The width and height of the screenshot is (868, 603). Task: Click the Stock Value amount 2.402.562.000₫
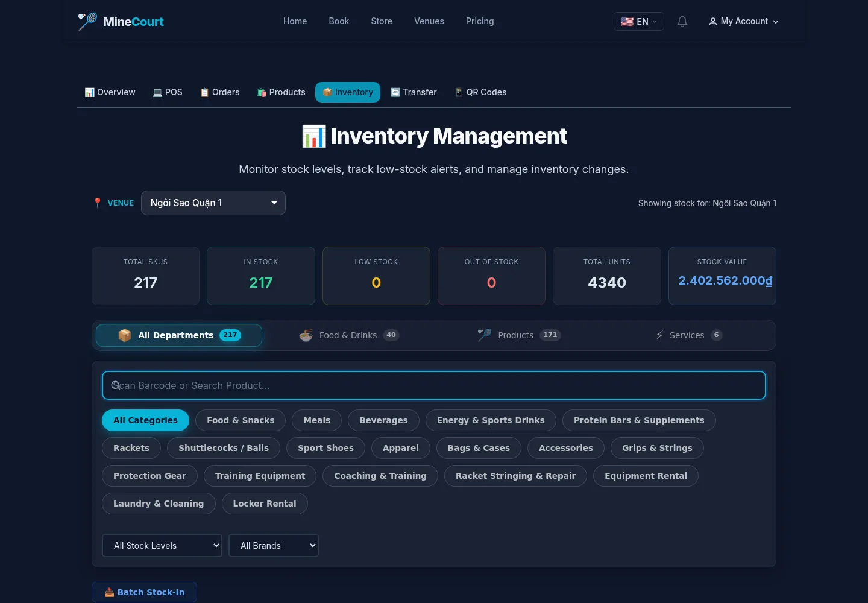[725, 280]
